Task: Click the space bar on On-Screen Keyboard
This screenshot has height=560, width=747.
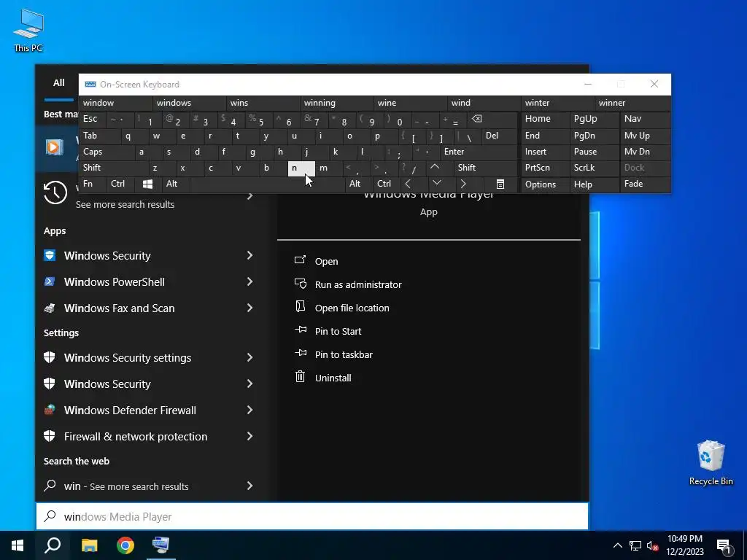Action: pyautogui.click(x=268, y=184)
